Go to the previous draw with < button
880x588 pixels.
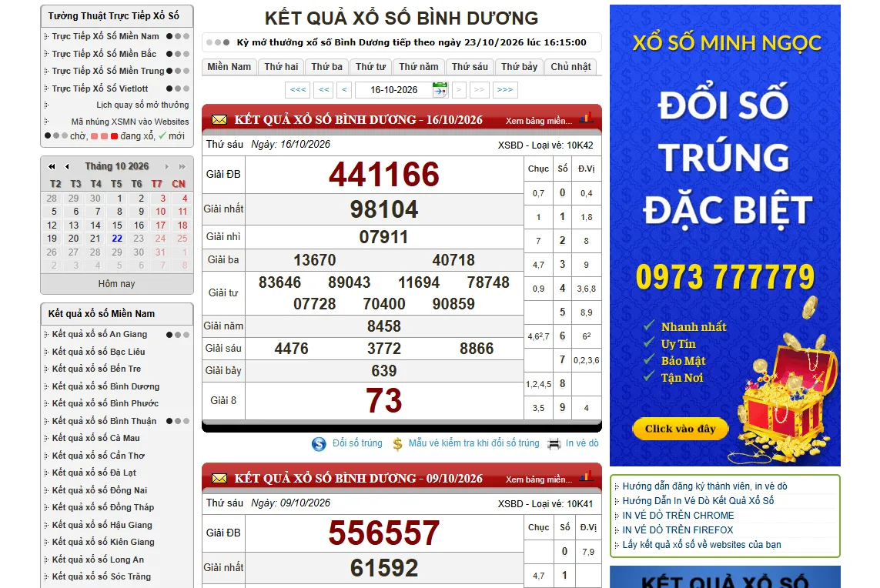(x=344, y=90)
